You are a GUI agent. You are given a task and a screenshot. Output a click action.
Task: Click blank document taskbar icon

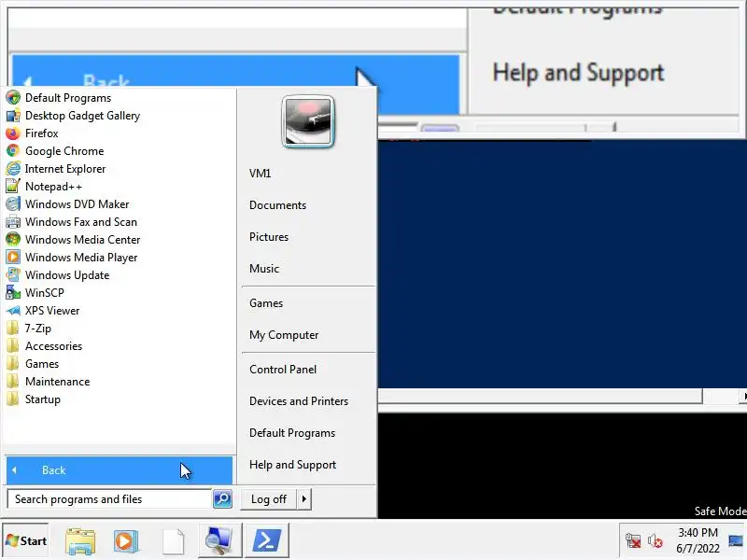173,541
